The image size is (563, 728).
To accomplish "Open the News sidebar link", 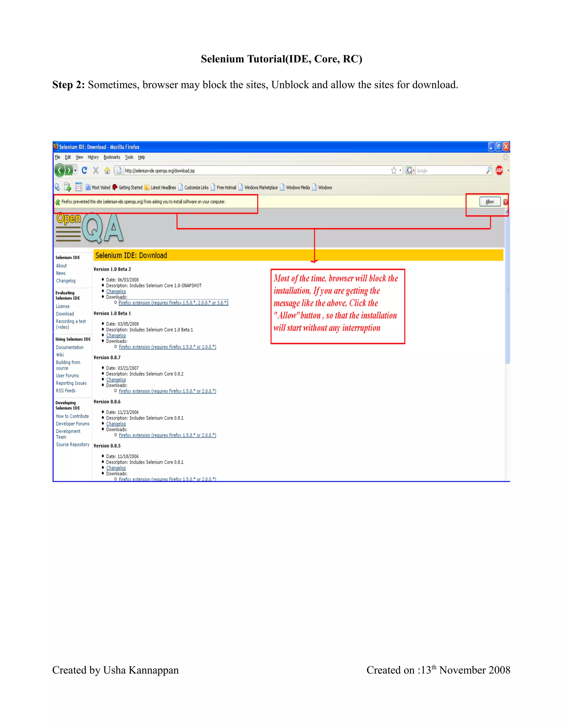I will click(61, 273).
